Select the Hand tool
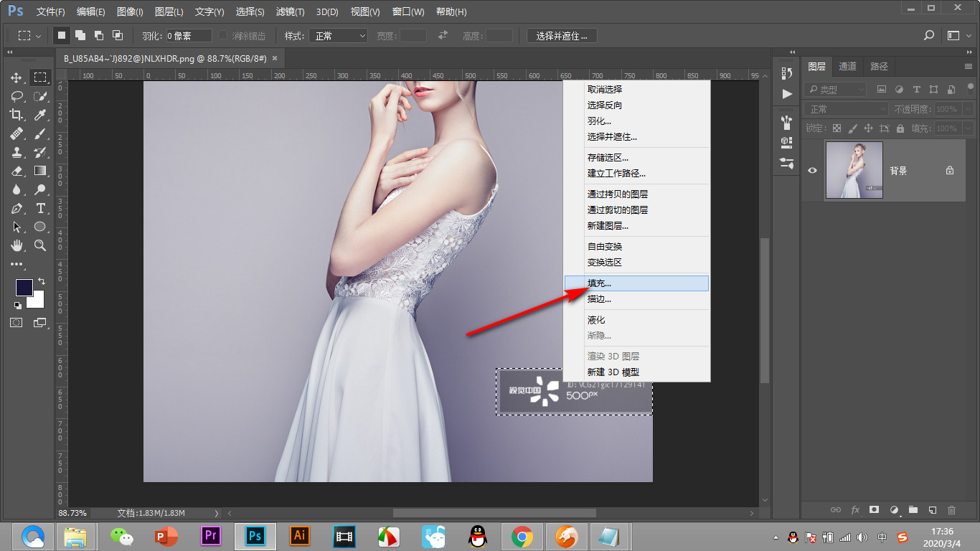The width and height of the screenshot is (980, 551). (x=17, y=245)
